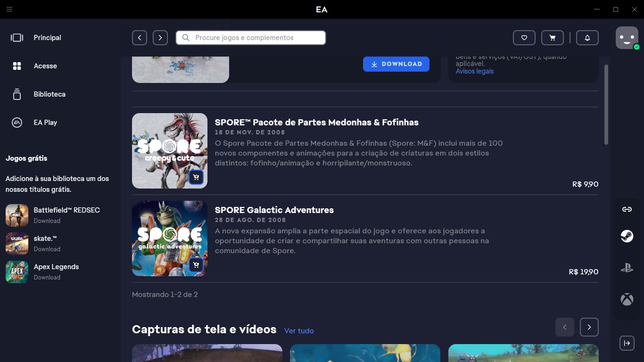Open Biblioteca in the sidebar

click(x=49, y=94)
